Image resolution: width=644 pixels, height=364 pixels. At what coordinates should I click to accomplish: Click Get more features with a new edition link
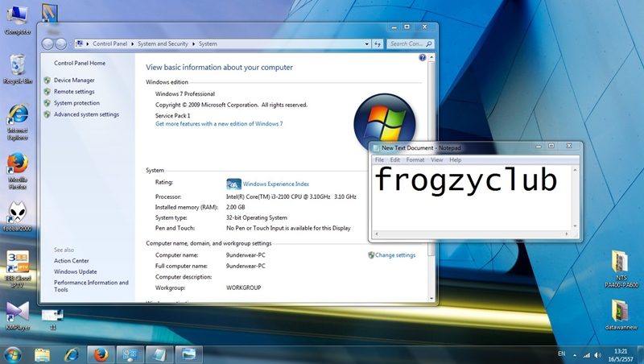pyautogui.click(x=219, y=124)
